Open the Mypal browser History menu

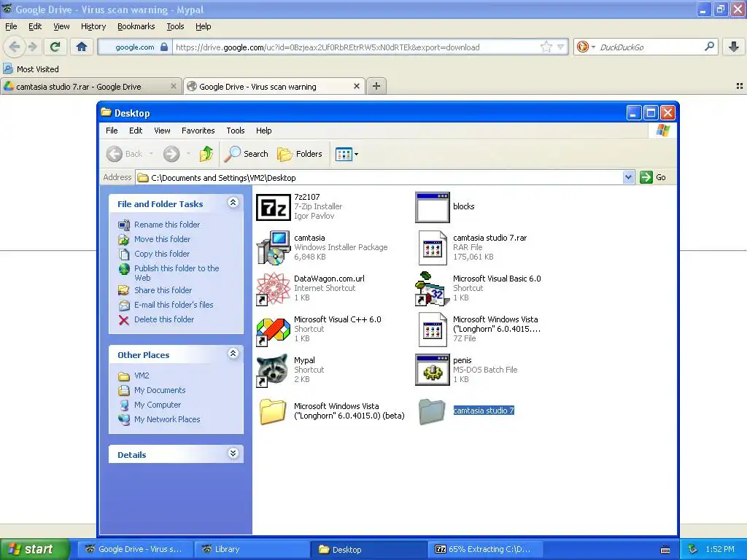(x=93, y=27)
